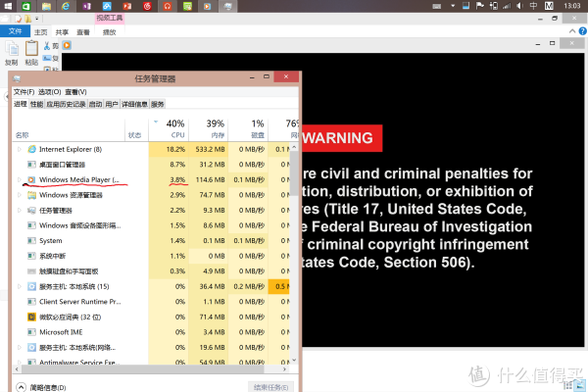
Task: Open the Windows Start button
Action: (7, 6)
